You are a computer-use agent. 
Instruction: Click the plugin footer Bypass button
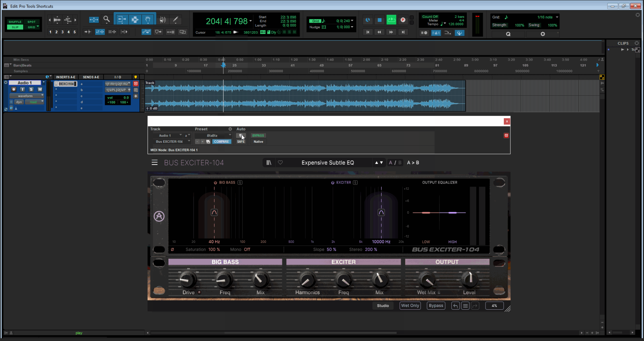click(x=436, y=306)
